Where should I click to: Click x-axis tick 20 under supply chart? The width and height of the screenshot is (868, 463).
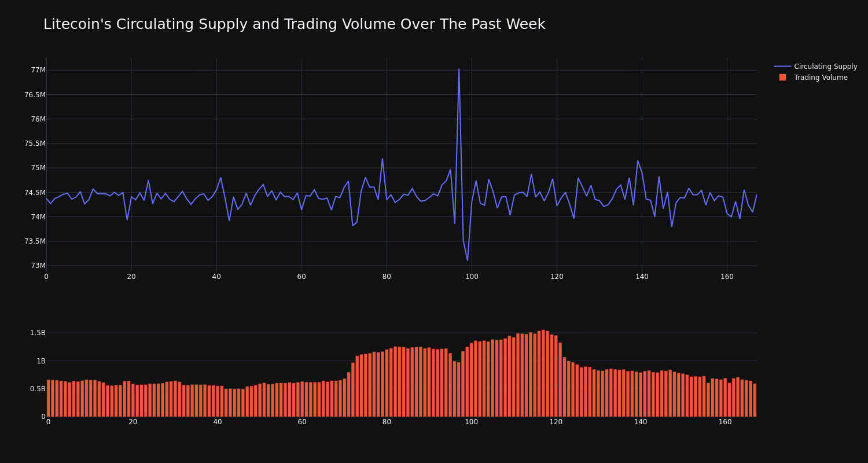(x=131, y=277)
